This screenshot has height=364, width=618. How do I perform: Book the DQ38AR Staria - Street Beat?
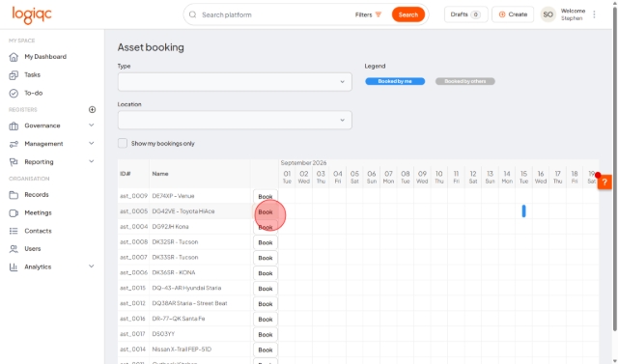point(266,304)
